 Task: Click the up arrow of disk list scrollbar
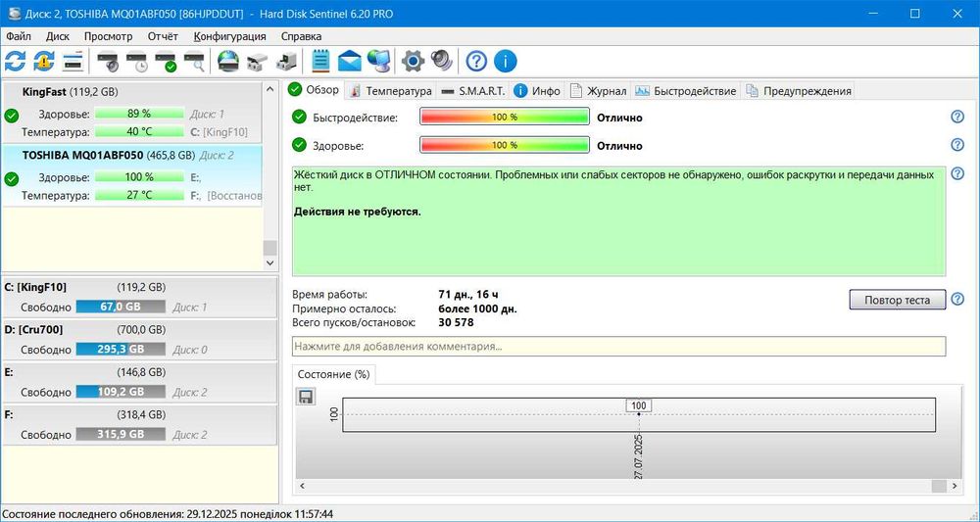[x=269, y=89]
